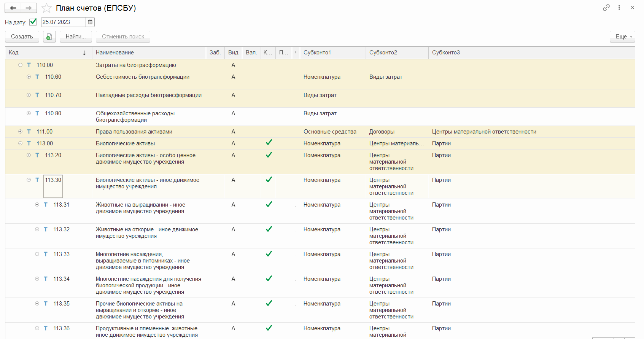Click quantity checkmark for account 113.20
The image size is (644, 339).
coord(269,155)
